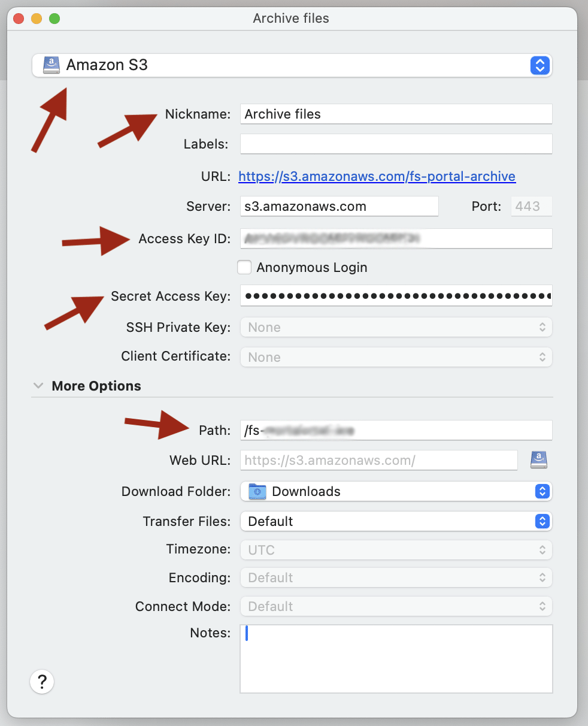This screenshot has height=726, width=588.
Task: Open help with the question mark button
Action: 42,682
